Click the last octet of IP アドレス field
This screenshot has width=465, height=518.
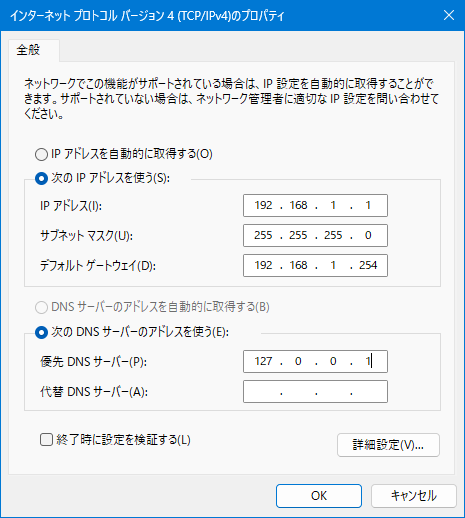368,205
